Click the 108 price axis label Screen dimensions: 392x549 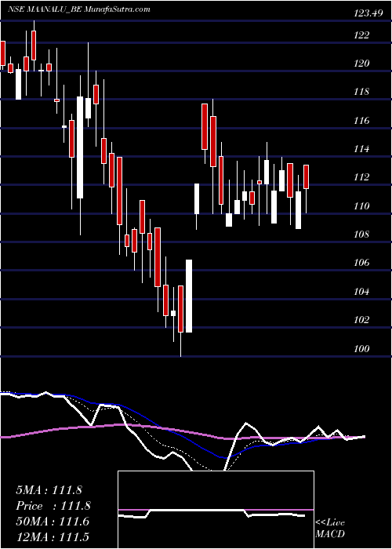[x=362, y=235]
